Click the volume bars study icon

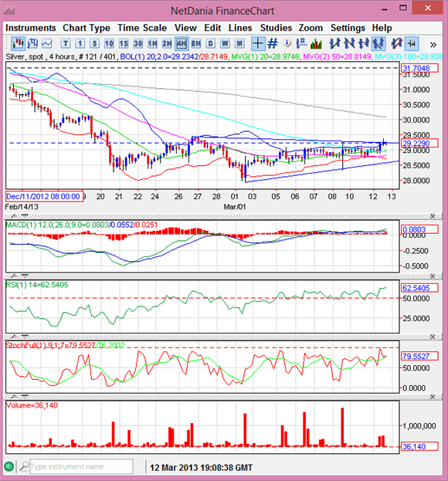(x=316, y=43)
